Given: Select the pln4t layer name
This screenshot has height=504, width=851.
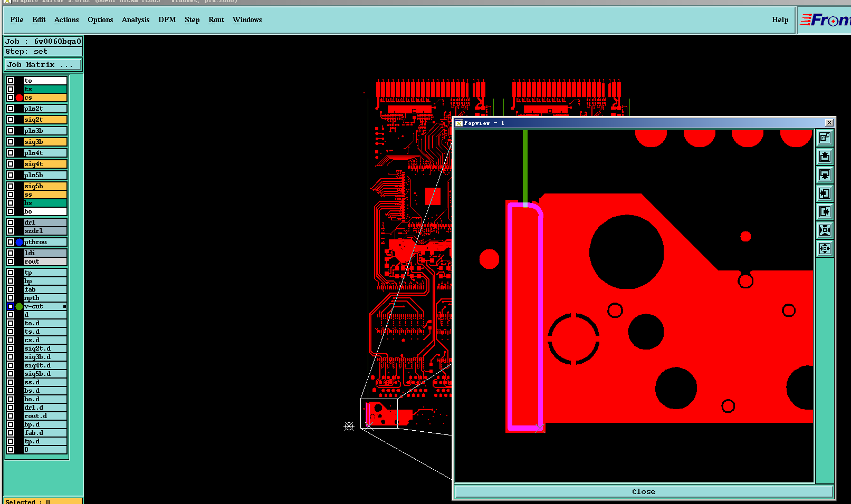Looking at the screenshot, I should 45,153.
